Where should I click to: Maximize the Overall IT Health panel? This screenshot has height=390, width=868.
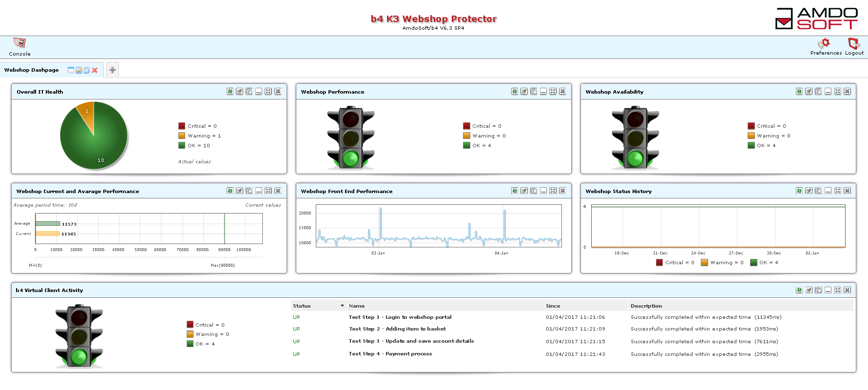coord(268,91)
